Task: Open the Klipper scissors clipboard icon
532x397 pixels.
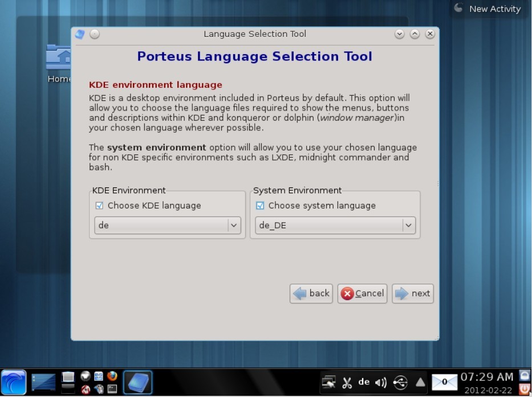Action: pyautogui.click(x=347, y=383)
